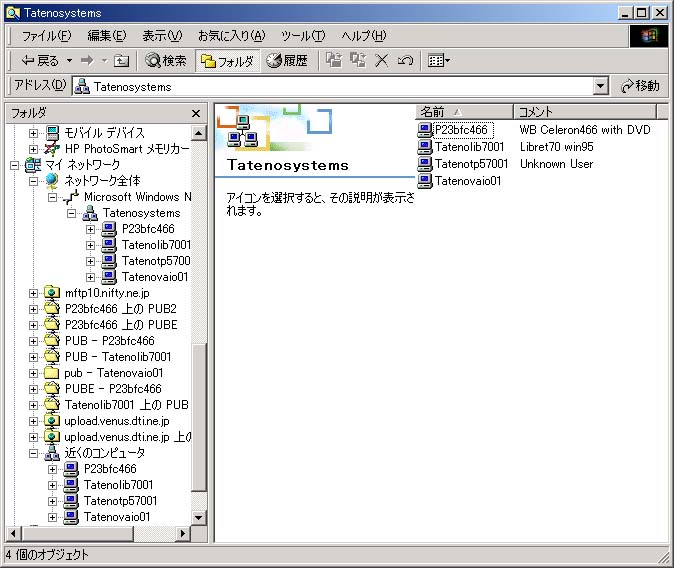The width and height of the screenshot is (674, 568).
Task: Open the File (ファイル) menu
Action: (x=46, y=36)
